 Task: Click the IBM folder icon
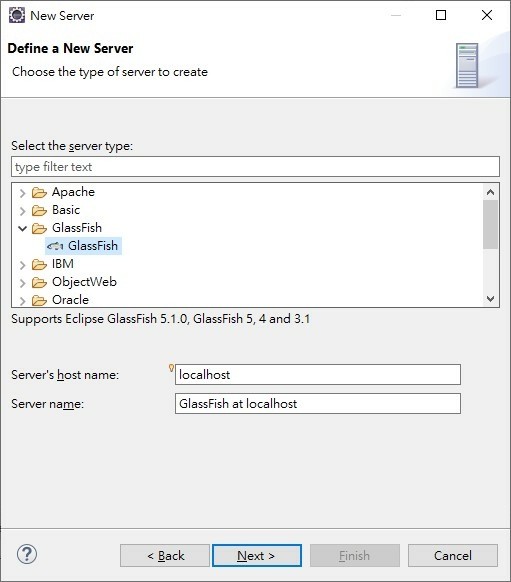click(39, 264)
